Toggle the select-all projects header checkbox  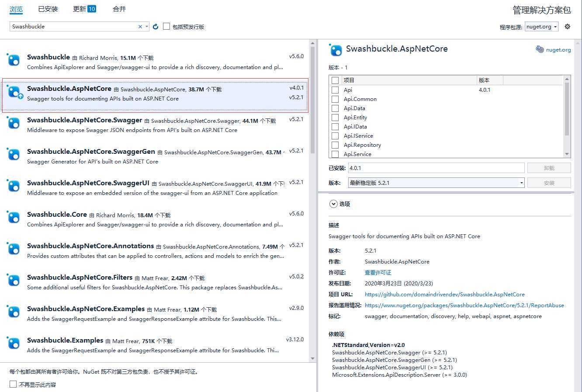pyautogui.click(x=335, y=80)
